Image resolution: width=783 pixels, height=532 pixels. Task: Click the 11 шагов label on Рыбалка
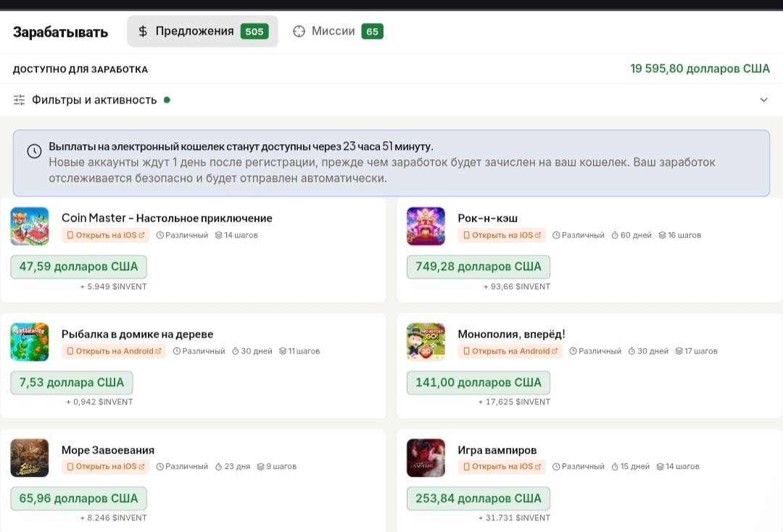coord(299,351)
